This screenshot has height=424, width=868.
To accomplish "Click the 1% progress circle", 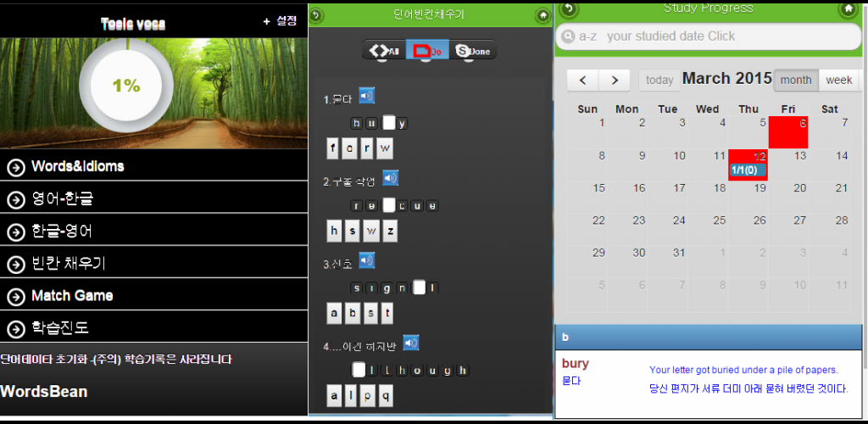I will [126, 86].
